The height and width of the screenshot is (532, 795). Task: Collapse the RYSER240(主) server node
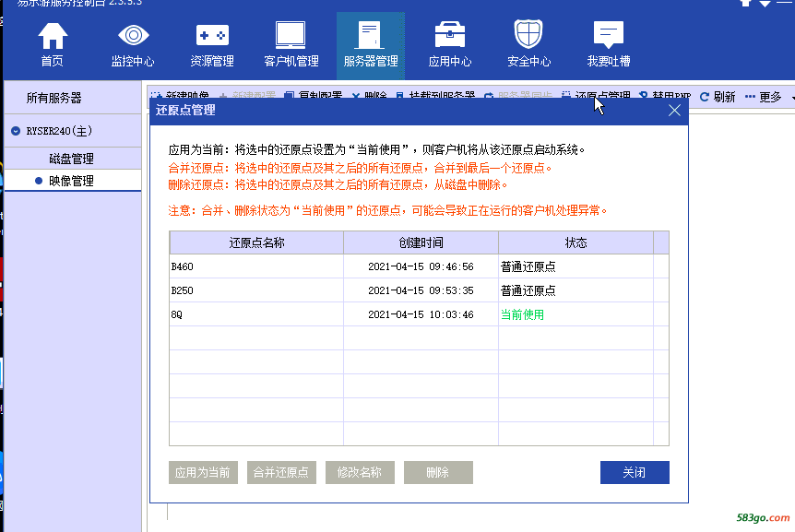(x=16, y=131)
